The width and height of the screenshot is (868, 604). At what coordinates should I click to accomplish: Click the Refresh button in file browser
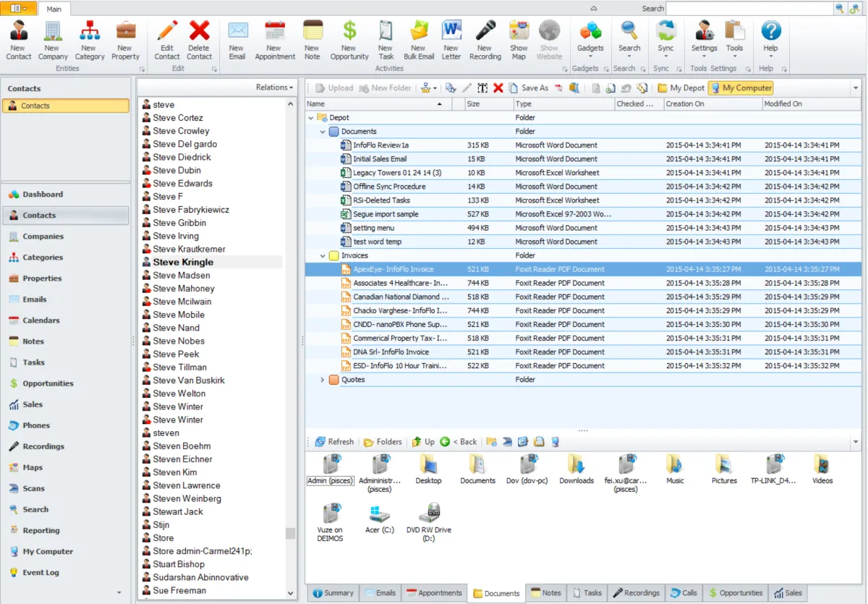[334, 442]
